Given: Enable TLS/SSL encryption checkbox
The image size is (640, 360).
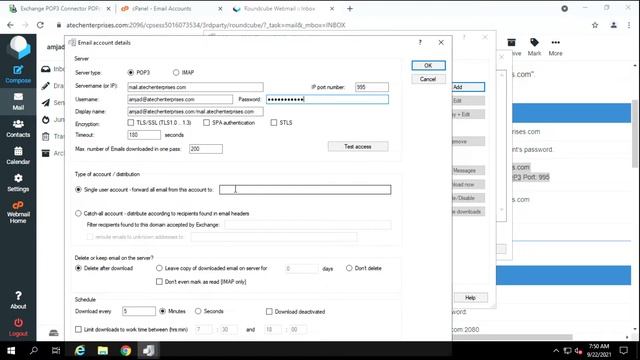Looking at the screenshot, I should tap(131, 122).
